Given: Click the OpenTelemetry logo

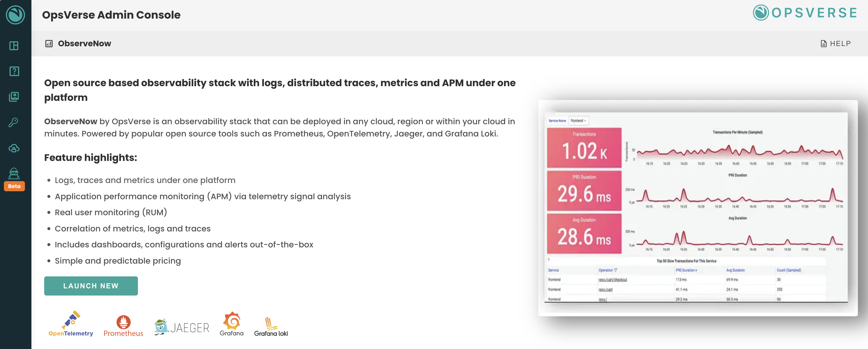Looking at the screenshot, I should [x=71, y=324].
